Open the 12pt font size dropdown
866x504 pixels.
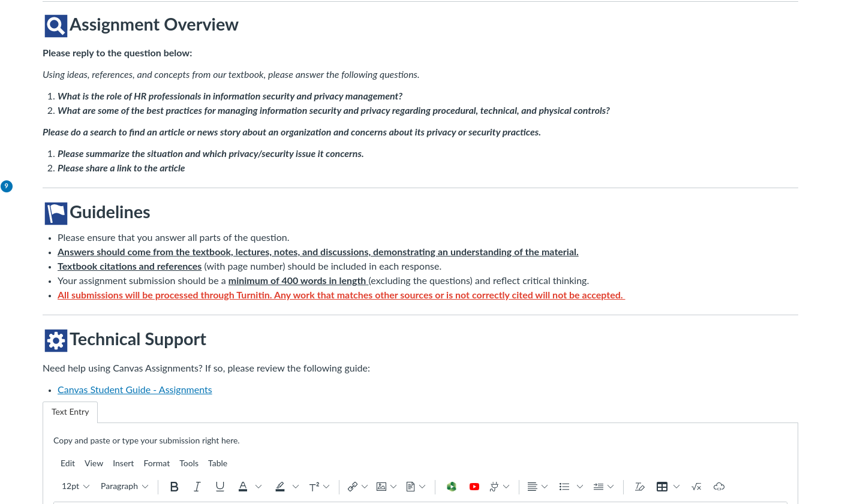tap(76, 487)
